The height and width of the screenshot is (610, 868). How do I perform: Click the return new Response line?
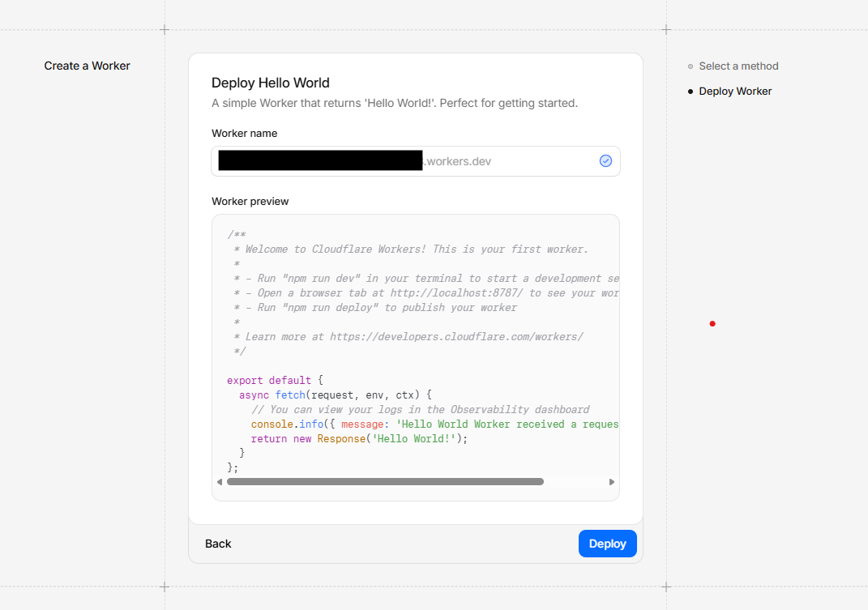point(359,439)
